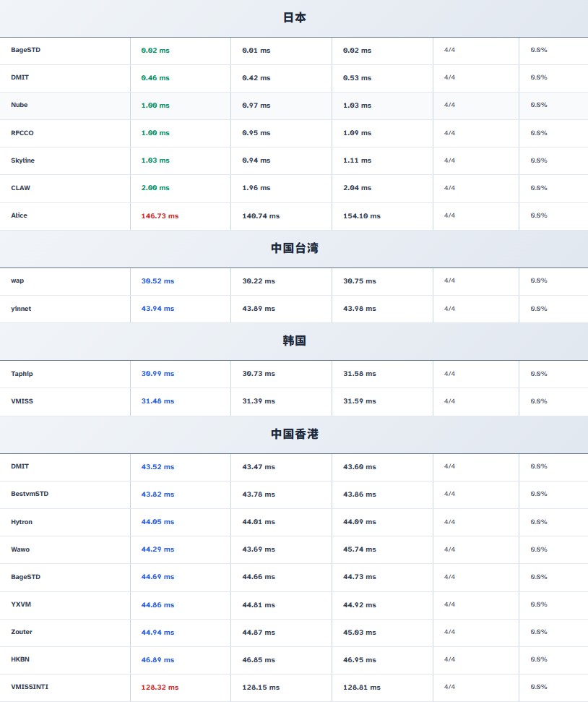Image resolution: width=588 pixels, height=702 pixels.
Task: Click the Taphip node name
Action: 22,374
